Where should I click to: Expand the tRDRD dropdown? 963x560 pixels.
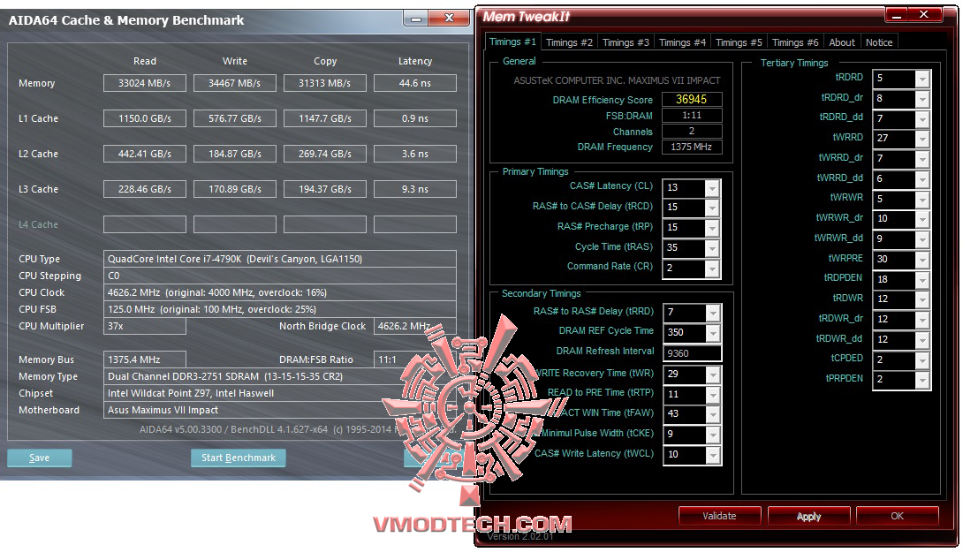tap(921, 79)
